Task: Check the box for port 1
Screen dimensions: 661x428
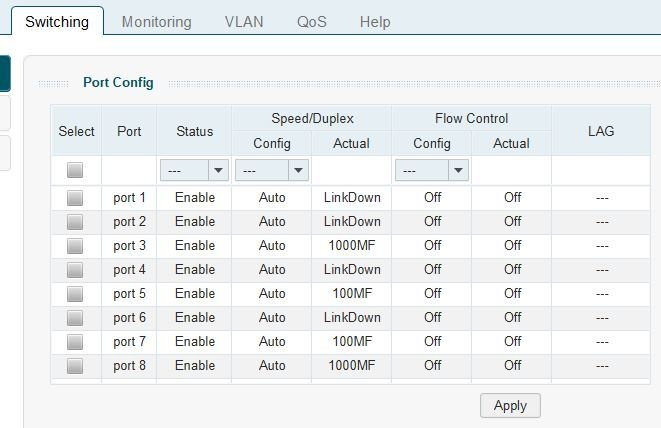Action: coord(75,198)
